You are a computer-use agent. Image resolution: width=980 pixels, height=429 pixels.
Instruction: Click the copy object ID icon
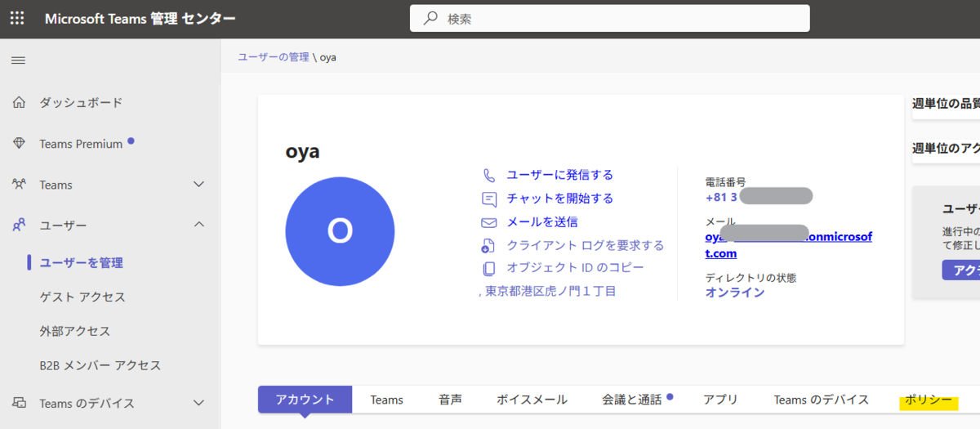coord(489,268)
